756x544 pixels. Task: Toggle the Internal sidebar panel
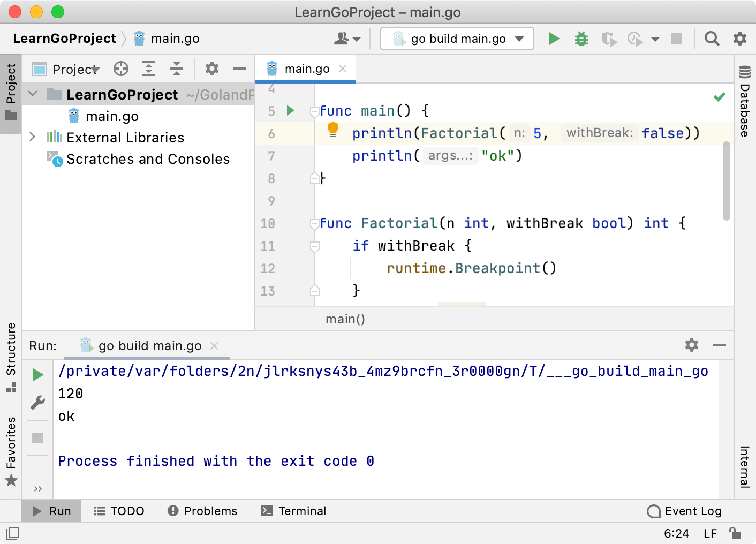(x=745, y=466)
